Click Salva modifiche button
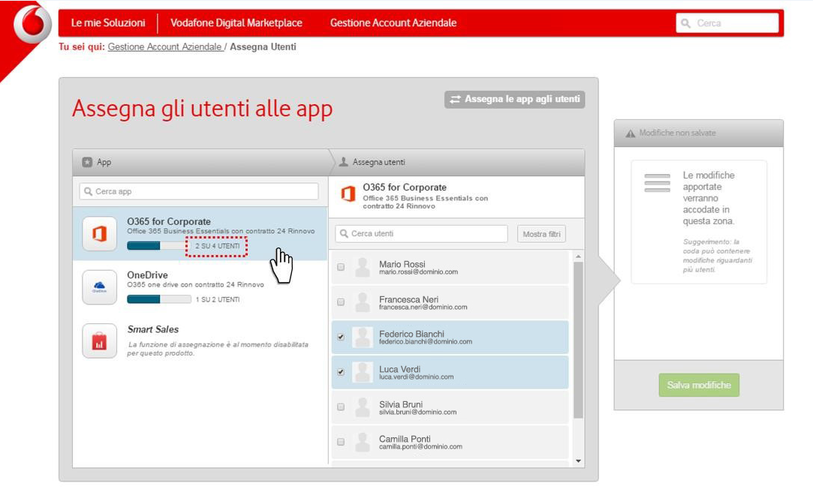This screenshot has width=813, height=504. [x=699, y=385]
